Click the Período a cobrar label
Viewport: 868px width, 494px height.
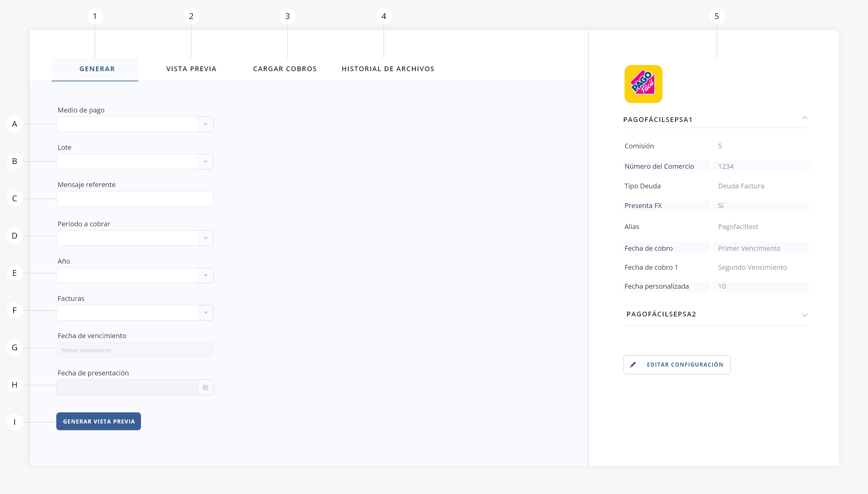(x=84, y=224)
